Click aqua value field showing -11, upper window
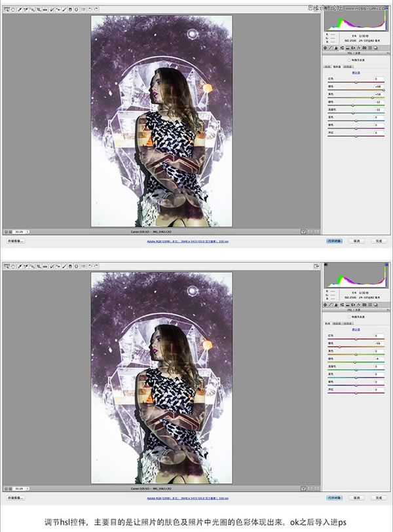This screenshot has height=532, width=393. click(379, 109)
